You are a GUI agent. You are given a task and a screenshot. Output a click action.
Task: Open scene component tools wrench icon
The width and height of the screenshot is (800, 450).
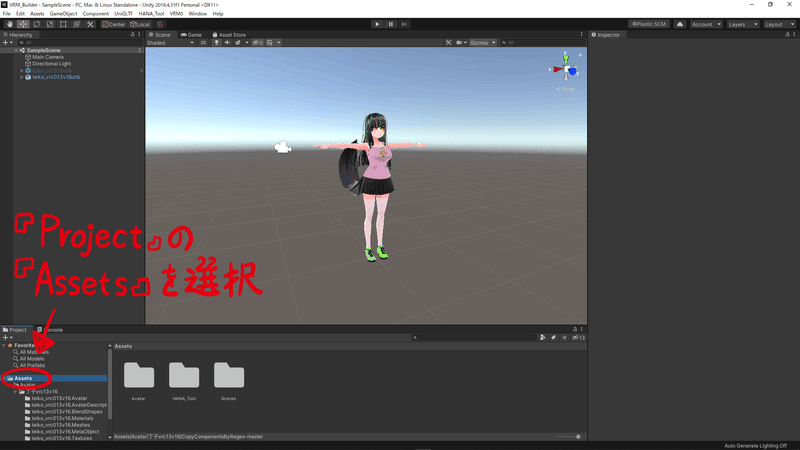click(448, 43)
